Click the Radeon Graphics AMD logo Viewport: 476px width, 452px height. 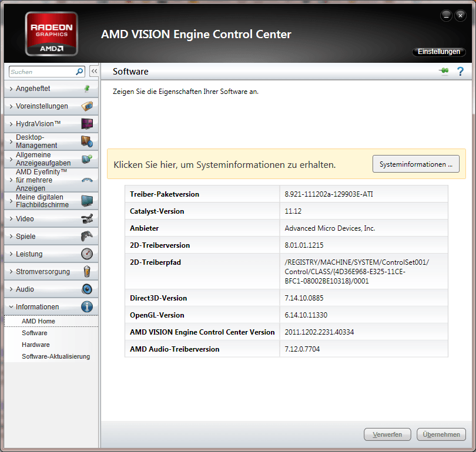pyautogui.click(x=51, y=33)
